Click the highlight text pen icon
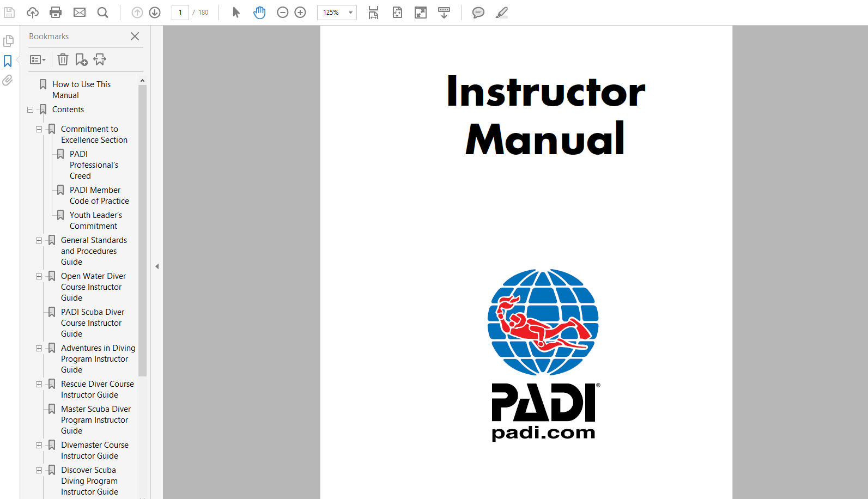Image resolution: width=868 pixels, height=499 pixels. 501,12
